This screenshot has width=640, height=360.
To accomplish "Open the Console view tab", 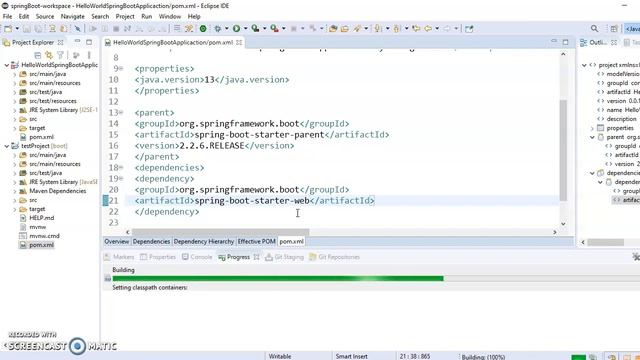I will [197, 257].
